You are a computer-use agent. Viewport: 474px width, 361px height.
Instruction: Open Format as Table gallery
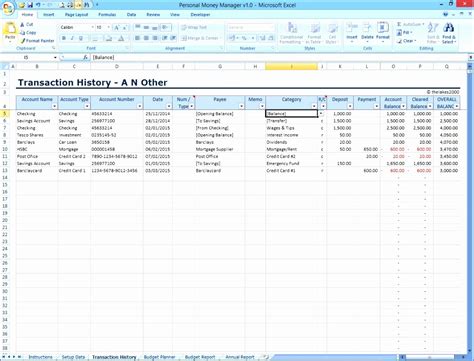point(314,33)
